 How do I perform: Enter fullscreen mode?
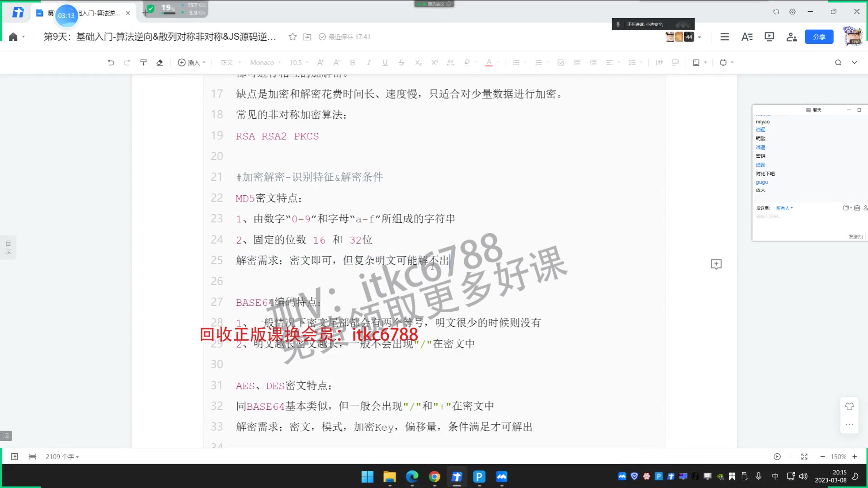(804, 457)
